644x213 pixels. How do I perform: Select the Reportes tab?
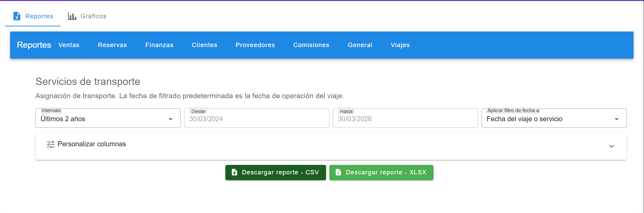[x=33, y=16]
